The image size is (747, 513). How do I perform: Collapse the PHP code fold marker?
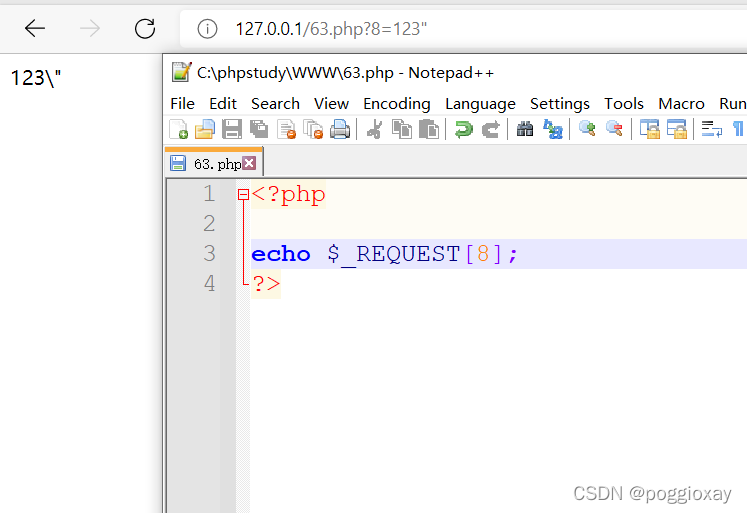click(x=243, y=194)
